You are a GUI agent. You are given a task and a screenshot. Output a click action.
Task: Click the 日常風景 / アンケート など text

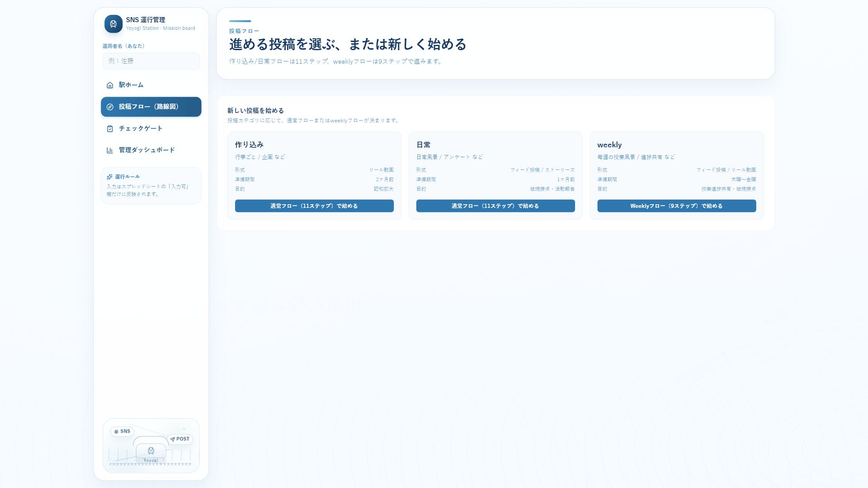[449, 157]
